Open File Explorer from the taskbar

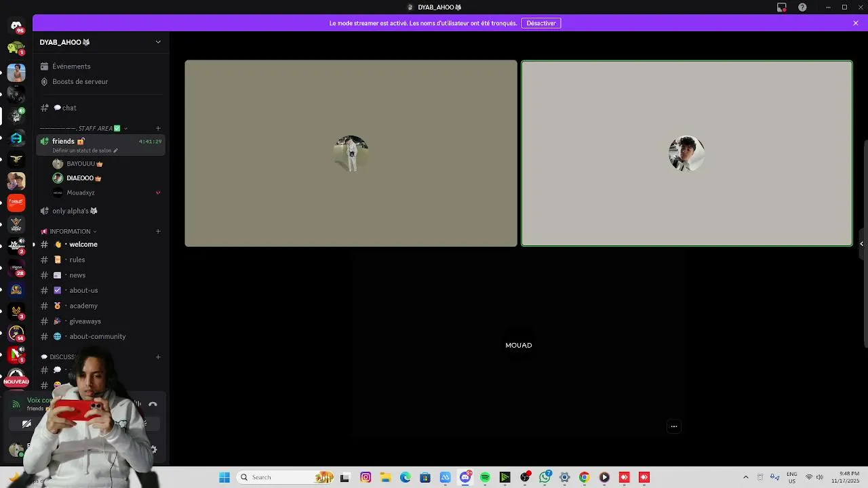pos(385,477)
